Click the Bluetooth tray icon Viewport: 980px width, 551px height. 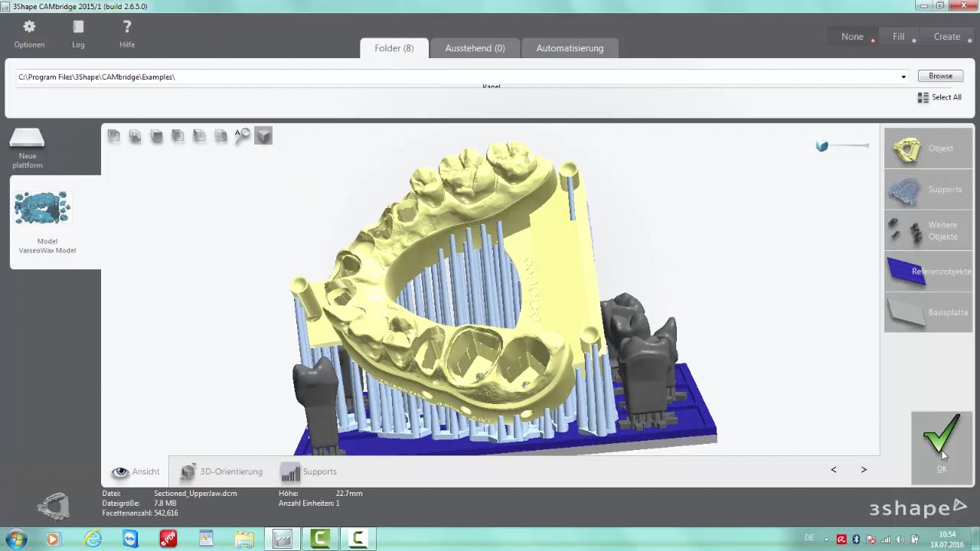(x=856, y=540)
